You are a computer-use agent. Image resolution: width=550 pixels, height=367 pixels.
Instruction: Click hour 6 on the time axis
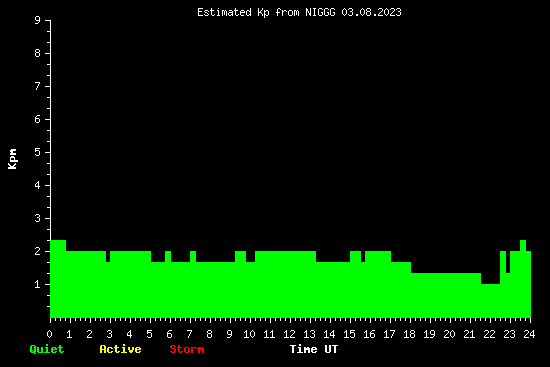coord(169,334)
